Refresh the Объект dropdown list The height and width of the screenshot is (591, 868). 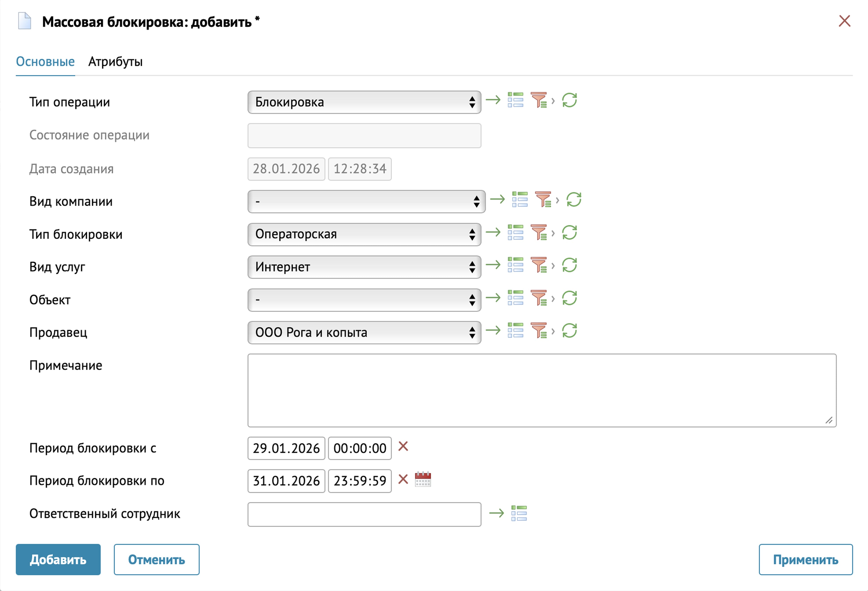pyautogui.click(x=569, y=298)
